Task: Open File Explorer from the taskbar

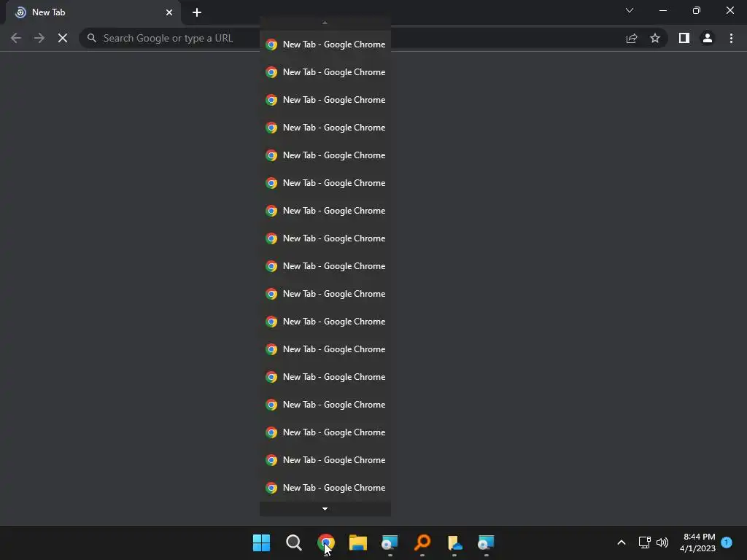Action: pyautogui.click(x=357, y=542)
